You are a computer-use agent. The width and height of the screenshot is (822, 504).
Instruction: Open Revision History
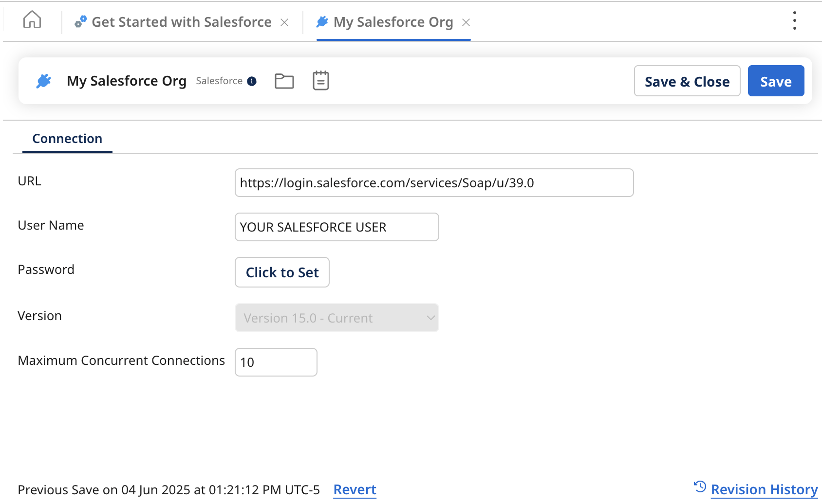click(x=764, y=489)
